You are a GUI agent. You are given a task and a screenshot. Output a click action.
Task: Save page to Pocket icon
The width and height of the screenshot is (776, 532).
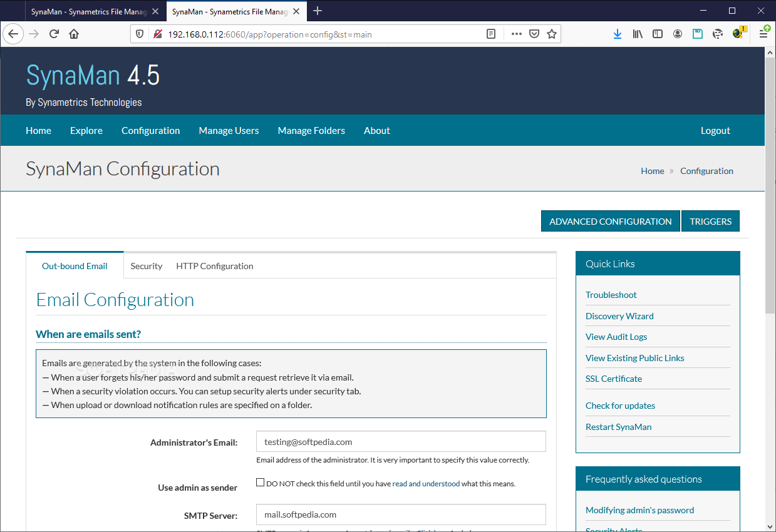534,34
